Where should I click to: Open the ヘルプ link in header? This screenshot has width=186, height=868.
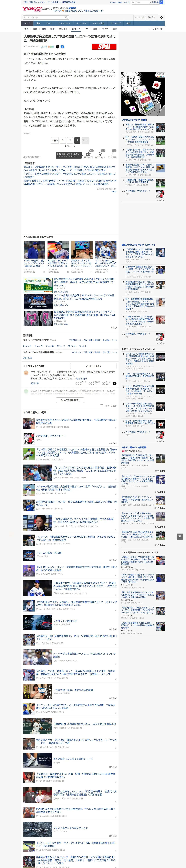pyautogui.click(x=127, y=2)
